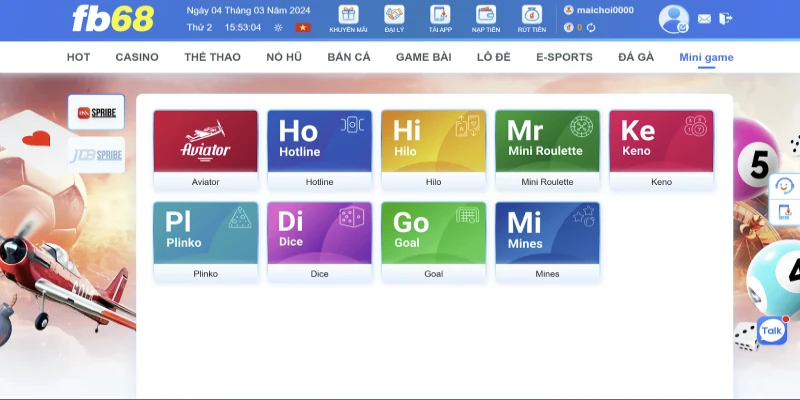Open the Đại Lý handshake icon
The width and height of the screenshot is (800, 400).
[394, 15]
